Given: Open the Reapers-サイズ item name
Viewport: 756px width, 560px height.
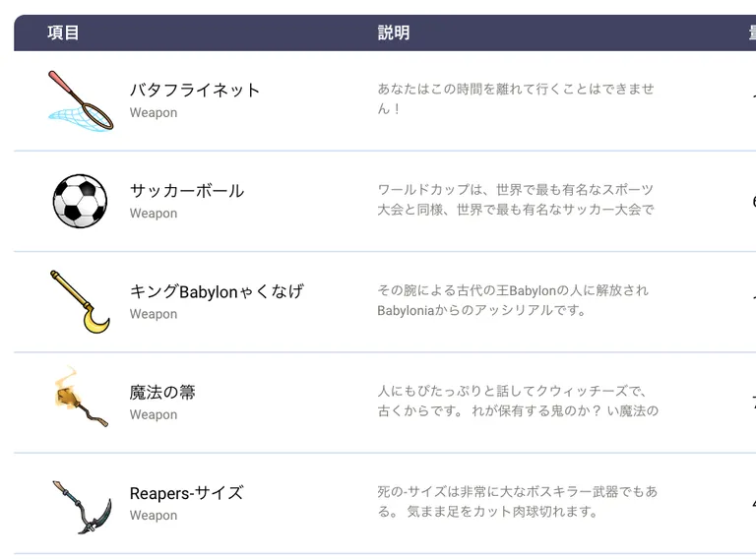Looking at the screenshot, I should (187, 493).
